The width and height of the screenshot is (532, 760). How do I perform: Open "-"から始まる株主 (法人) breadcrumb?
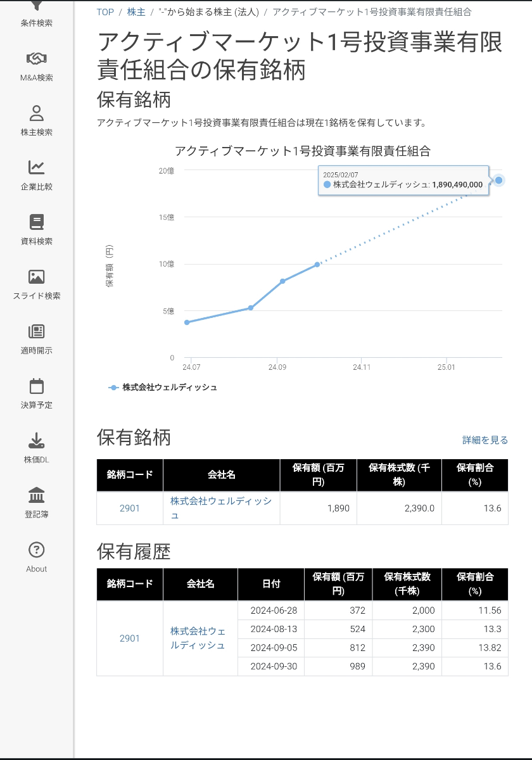[x=210, y=12]
